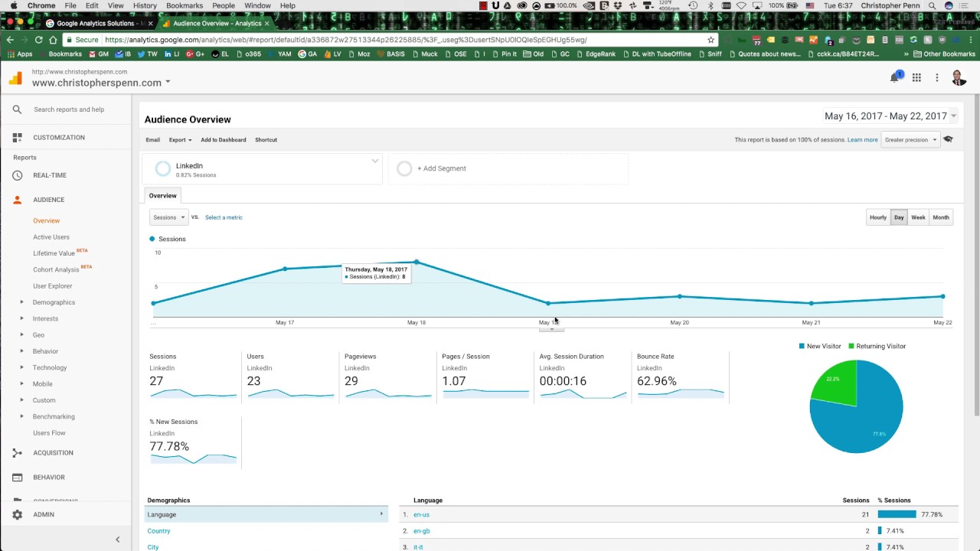
Task: Switch chart granularity to Month
Action: click(941, 217)
